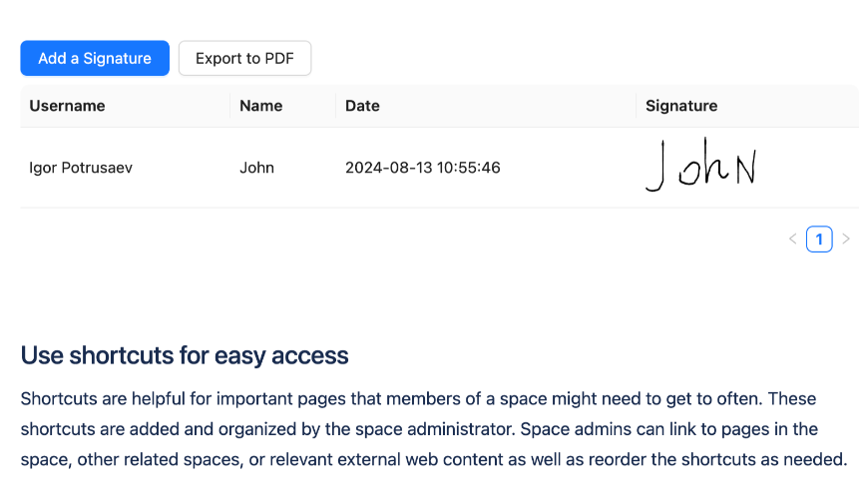868x494 pixels.
Task: Select the Igor Potrusaev username cell
Action: (81, 168)
